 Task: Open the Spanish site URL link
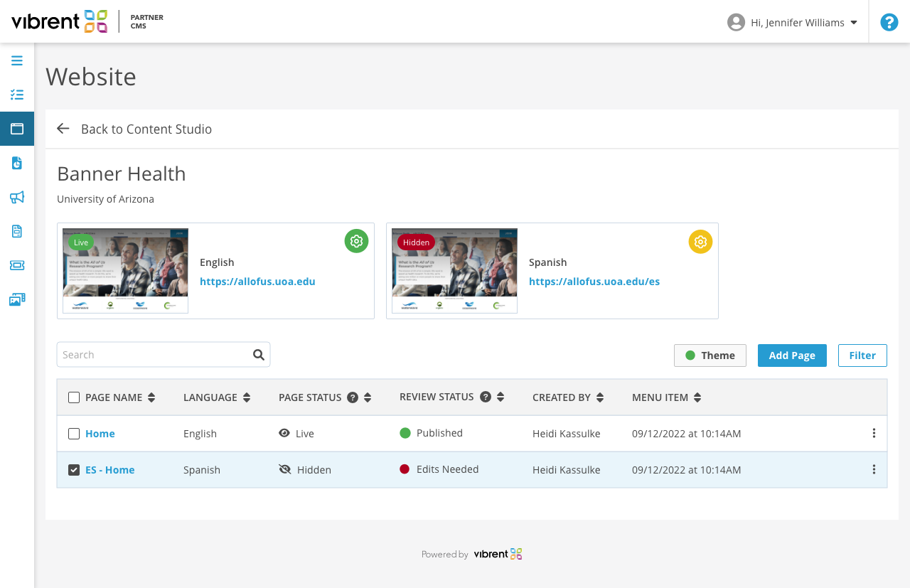pos(594,282)
